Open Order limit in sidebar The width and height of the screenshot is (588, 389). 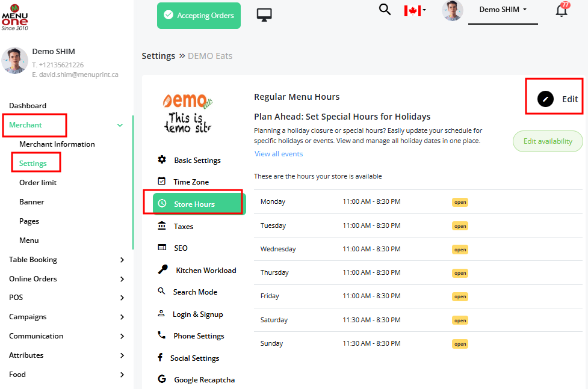[x=38, y=183]
